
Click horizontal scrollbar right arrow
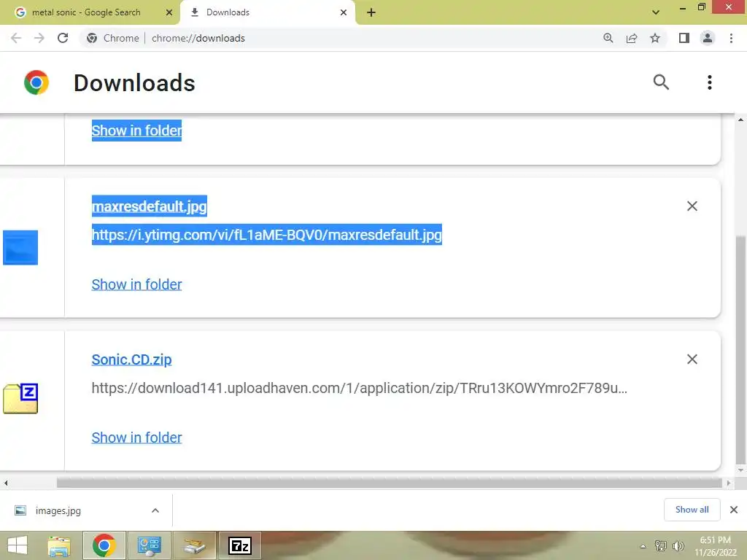[729, 483]
